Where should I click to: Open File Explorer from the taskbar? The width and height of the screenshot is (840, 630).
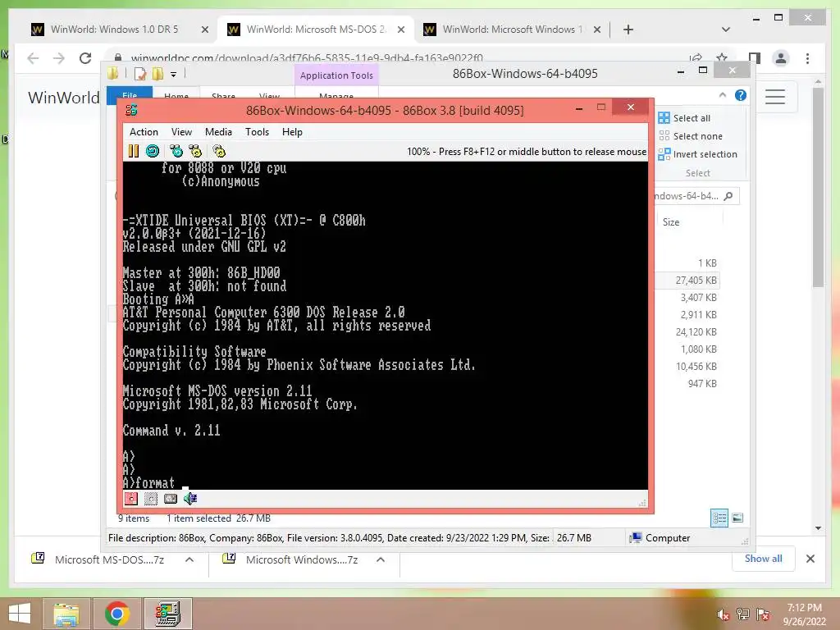pos(66,614)
